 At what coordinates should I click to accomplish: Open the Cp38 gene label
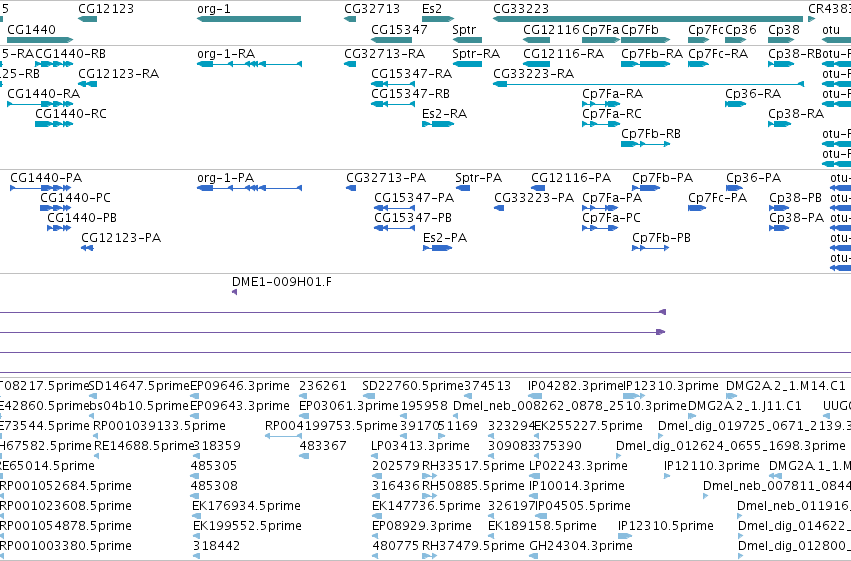(784, 29)
